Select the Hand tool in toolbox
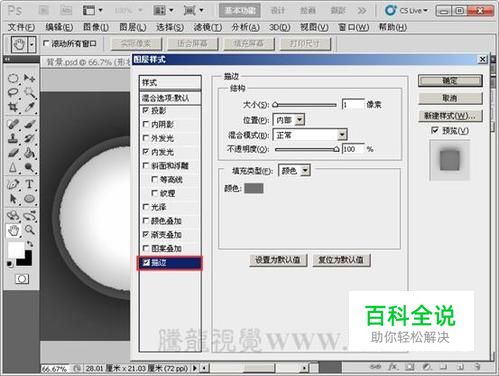Screen dimensions: 499x376 click(x=13, y=230)
